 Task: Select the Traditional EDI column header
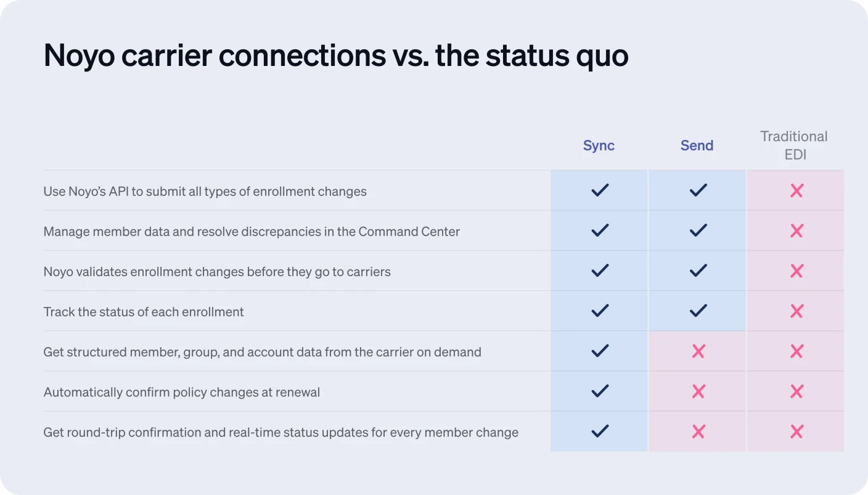click(794, 145)
